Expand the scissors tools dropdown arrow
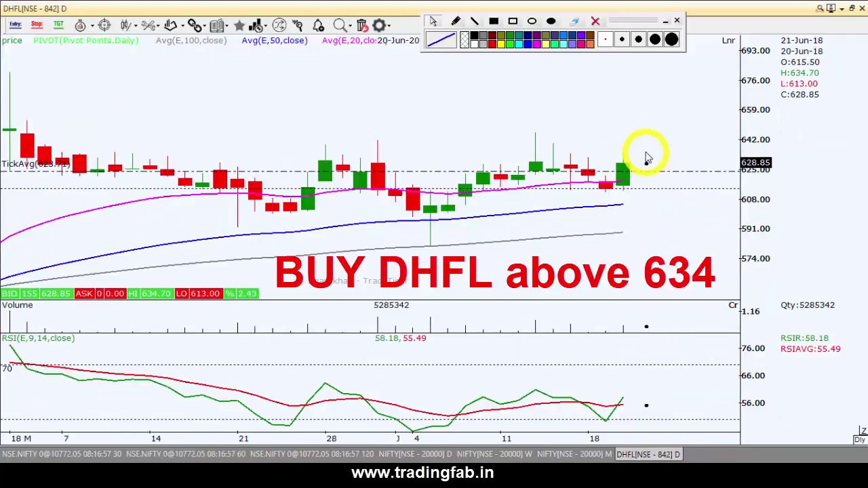Image resolution: width=868 pixels, height=488 pixels. click(158, 26)
